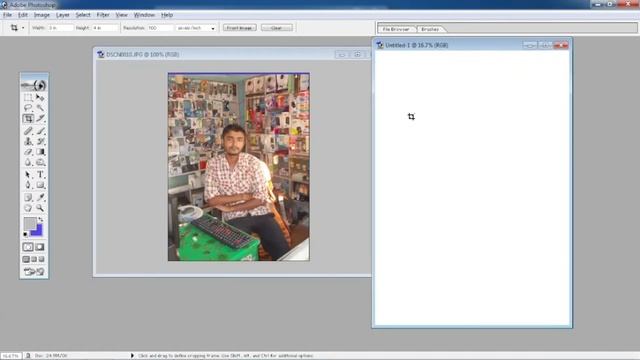Switch to Quick Mask mode
The width and height of the screenshot is (640, 360).
point(40,247)
